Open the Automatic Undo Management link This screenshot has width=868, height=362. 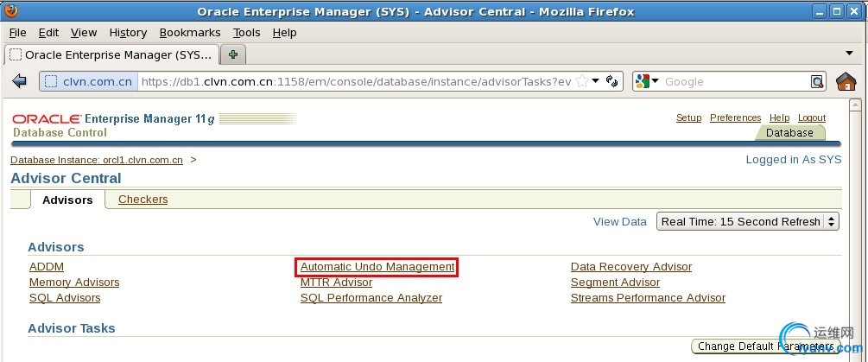(x=377, y=267)
